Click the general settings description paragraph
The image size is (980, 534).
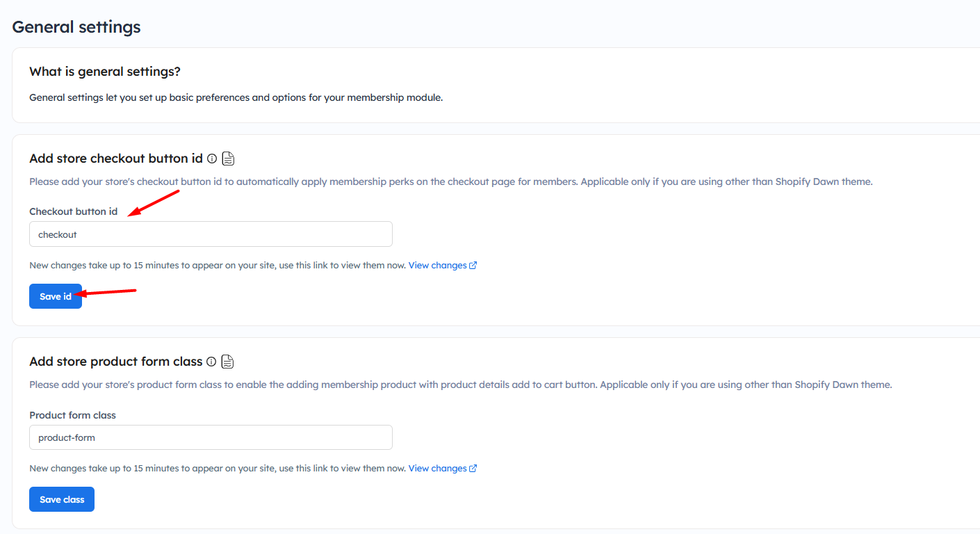(236, 97)
